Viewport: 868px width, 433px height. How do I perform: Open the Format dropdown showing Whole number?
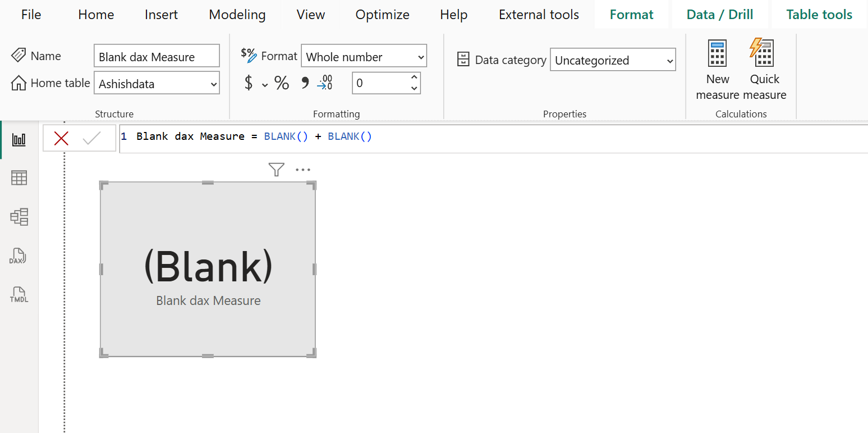point(364,56)
